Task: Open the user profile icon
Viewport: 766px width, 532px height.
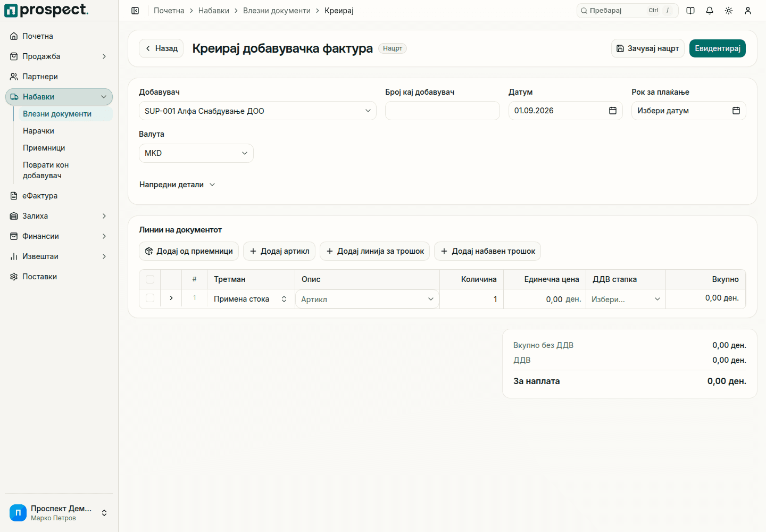Action: (748, 11)
